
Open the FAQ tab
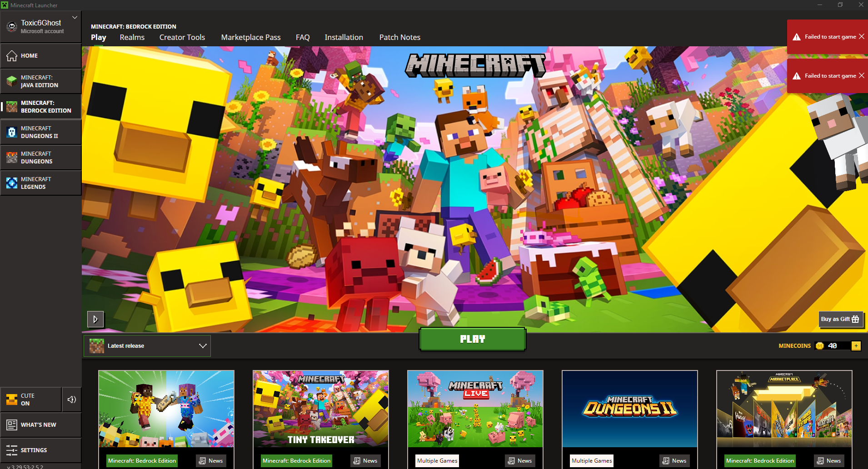click(303, 37)
